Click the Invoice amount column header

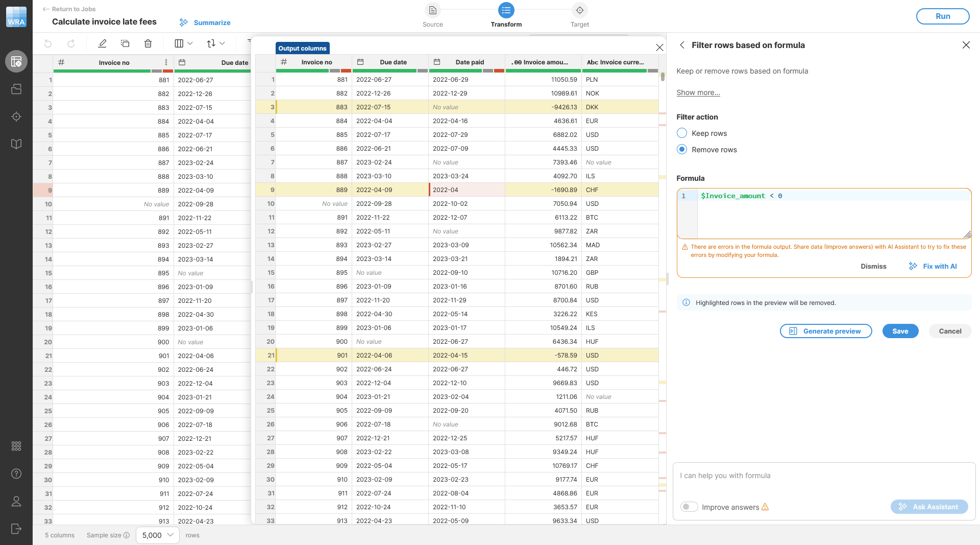543,62
